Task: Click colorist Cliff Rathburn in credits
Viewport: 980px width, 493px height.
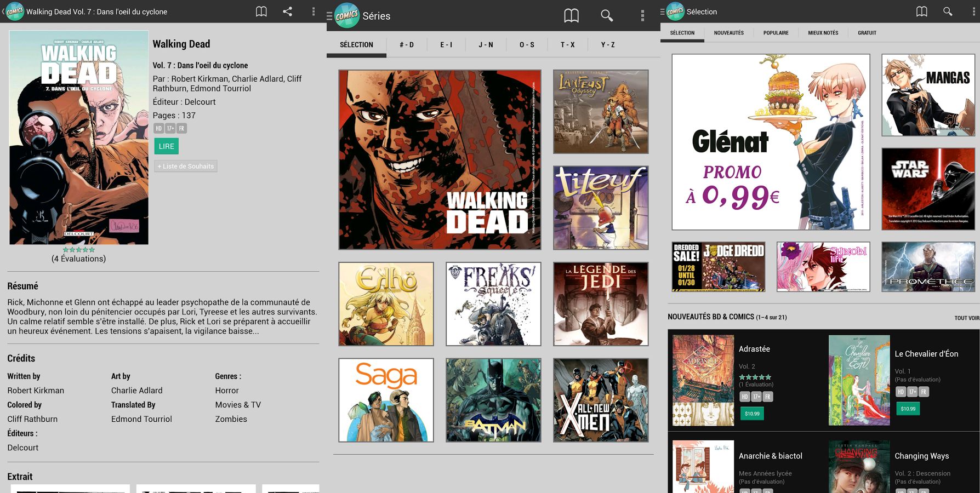Action: pos(32,419)
